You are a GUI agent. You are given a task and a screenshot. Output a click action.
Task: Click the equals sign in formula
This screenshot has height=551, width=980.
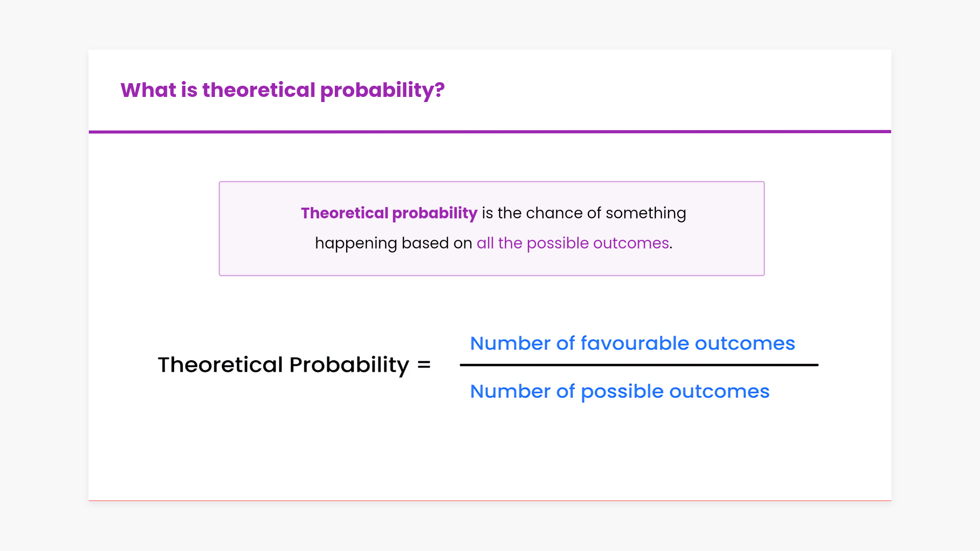[424, 365]
